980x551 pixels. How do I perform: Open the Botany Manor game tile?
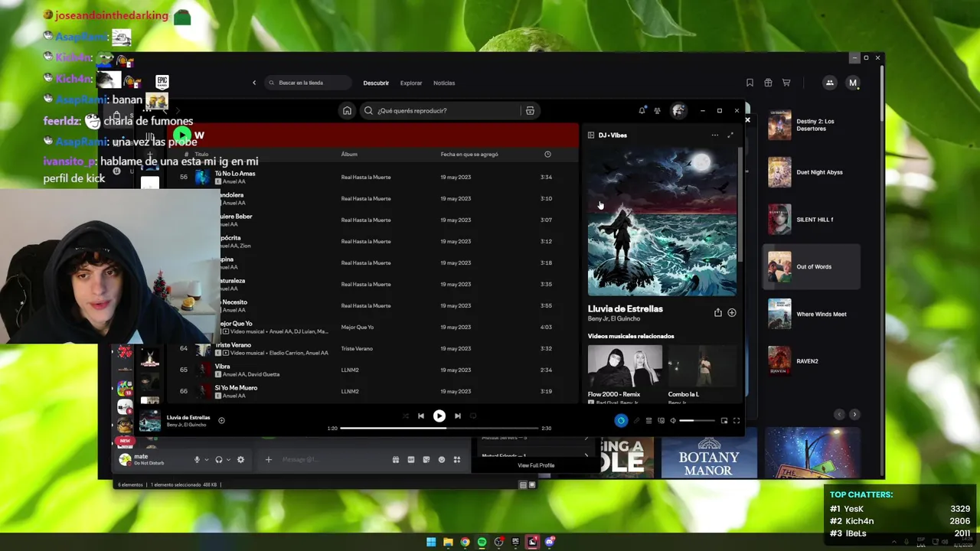(x=709, y=453)
